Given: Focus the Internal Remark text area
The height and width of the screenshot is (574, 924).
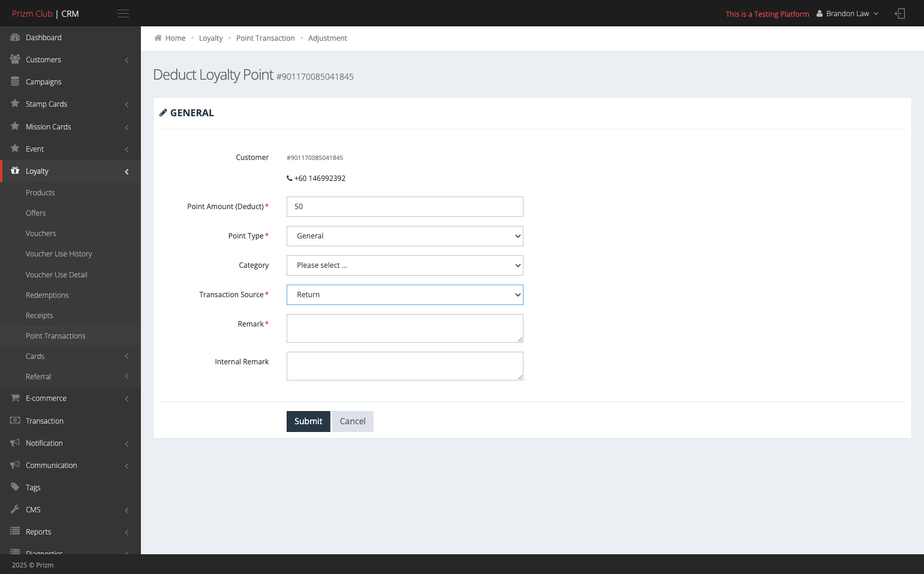Looking at the screenshot, I should tap(405, 366).
